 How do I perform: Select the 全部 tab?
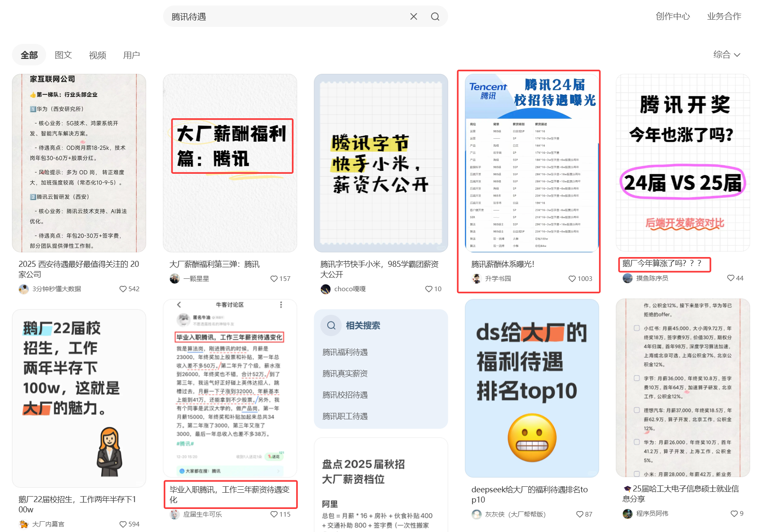point(29,55)
